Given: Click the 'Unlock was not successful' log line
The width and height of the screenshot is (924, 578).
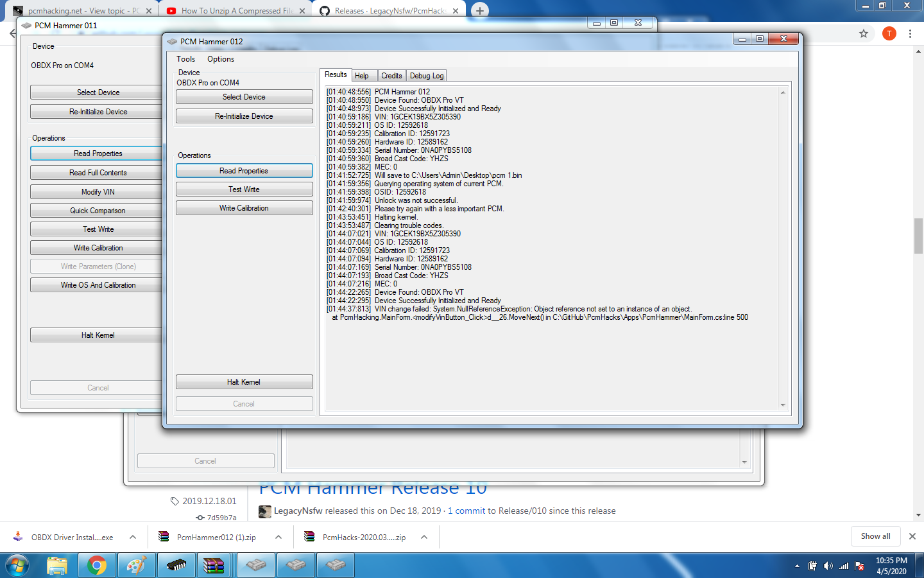Looking at the screenshot, I should coord(392,200).
